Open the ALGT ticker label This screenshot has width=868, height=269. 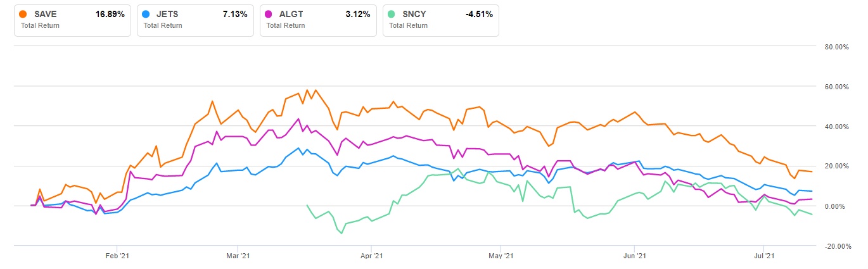coord(291,13)
